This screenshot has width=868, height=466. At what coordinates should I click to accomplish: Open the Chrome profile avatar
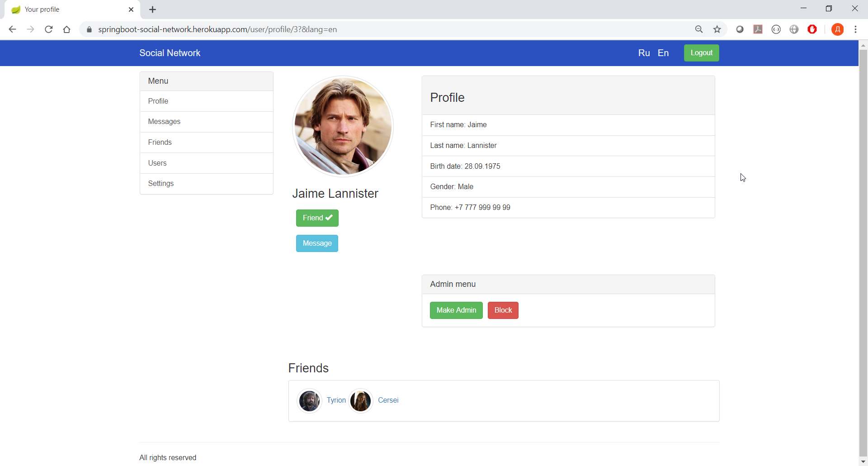[x=838, y=29]
